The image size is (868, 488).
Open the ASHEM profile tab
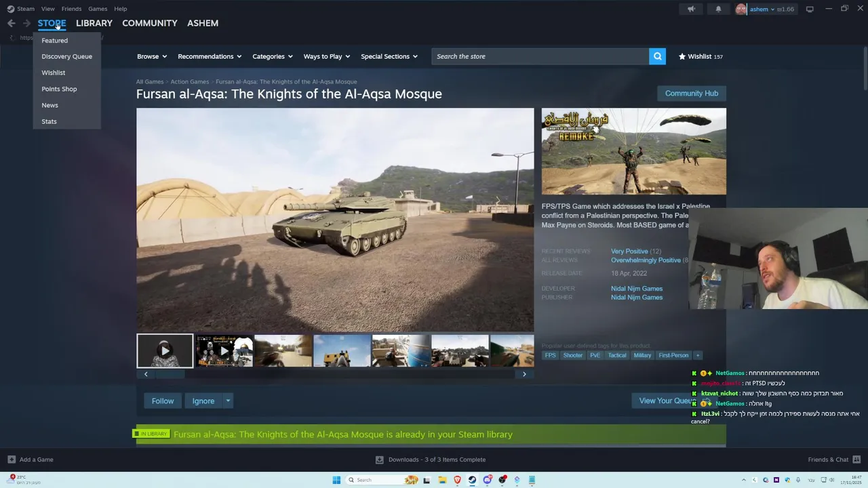[203, 23]
